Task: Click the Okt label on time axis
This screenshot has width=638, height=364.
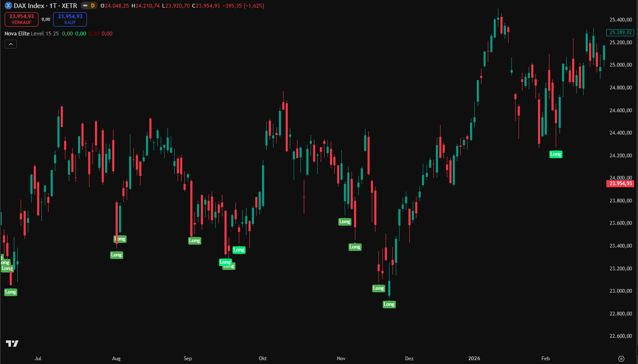Action: tap(262, 359)
